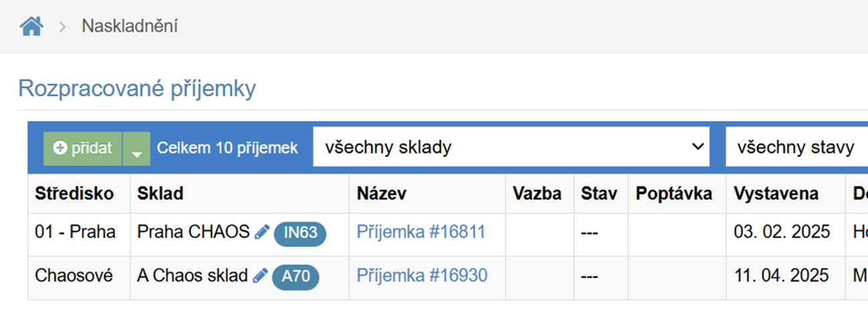Open Příjemka #16930 link
Screen dimensions: 868x327
422,276
